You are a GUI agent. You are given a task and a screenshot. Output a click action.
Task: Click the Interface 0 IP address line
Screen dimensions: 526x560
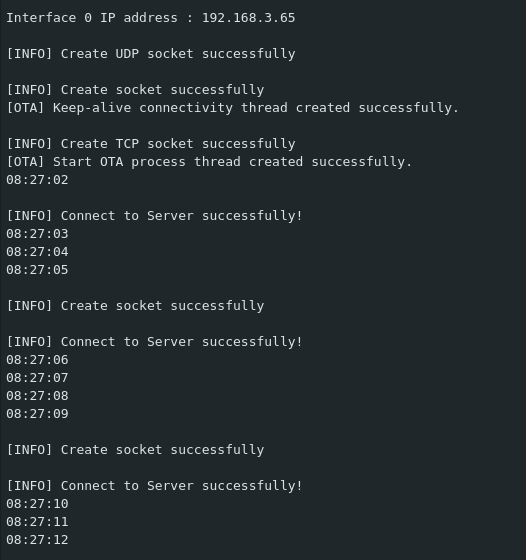pos(151,18)
